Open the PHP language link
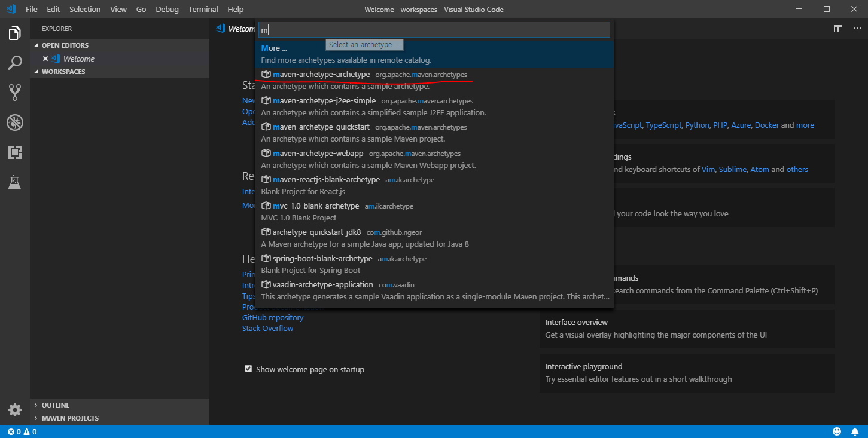868x438 pixels. pyautogui.click(x=720, y=125)
